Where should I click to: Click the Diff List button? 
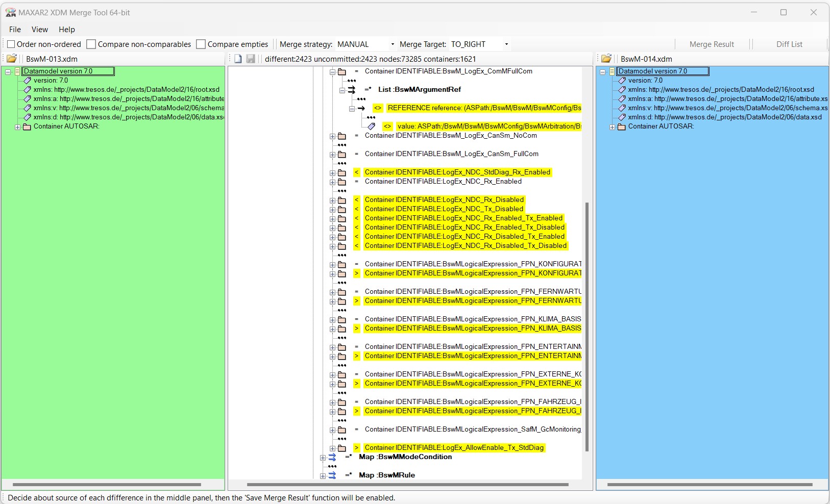point(789,44)
